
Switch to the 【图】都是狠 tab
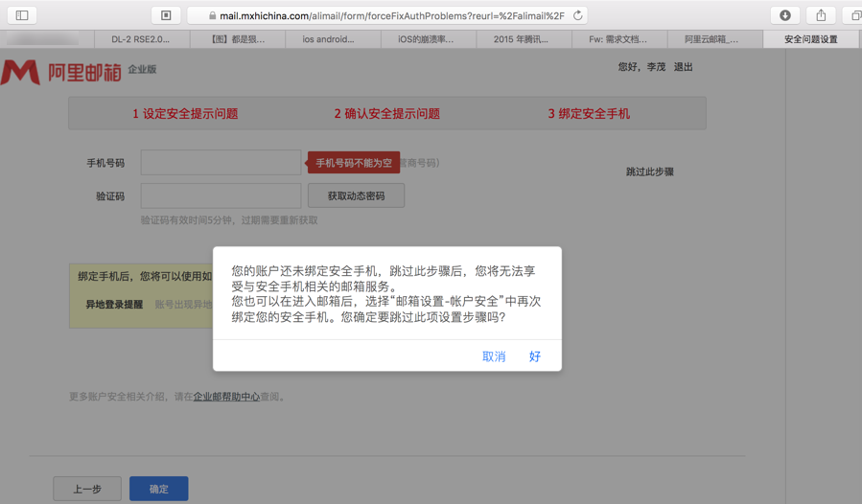(x=238, y=39)
